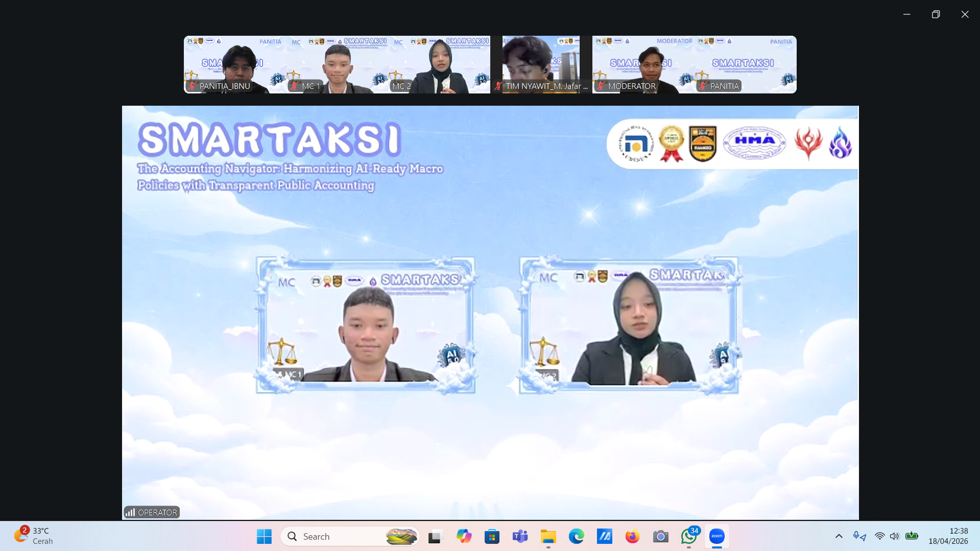Viewport: 980px width, 551px height.
Task: Open WhatsApp from the taskbar
Action: [x=688, y=537]
